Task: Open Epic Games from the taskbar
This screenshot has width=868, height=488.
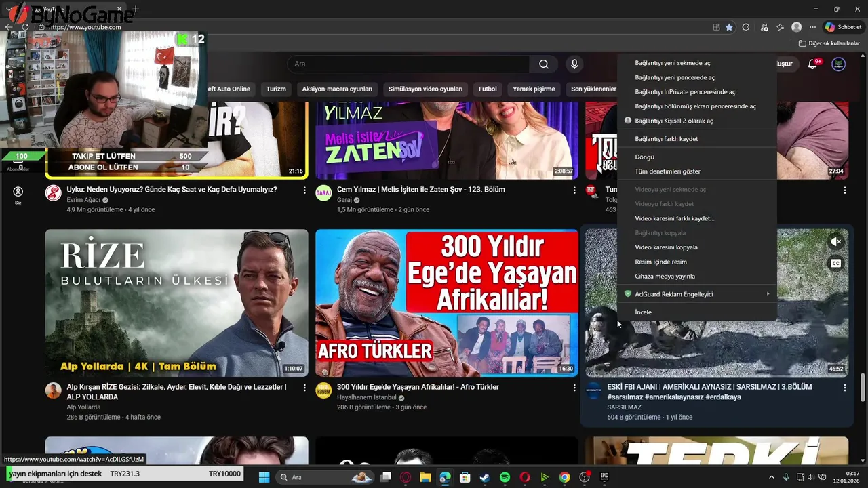Action: coord(604,477)
